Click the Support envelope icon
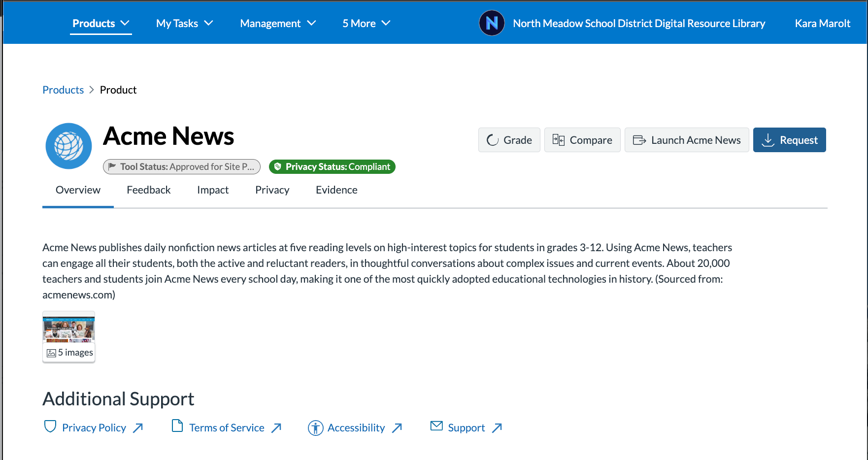This screenshot has width=868, height=460. [x=436, y=426]
